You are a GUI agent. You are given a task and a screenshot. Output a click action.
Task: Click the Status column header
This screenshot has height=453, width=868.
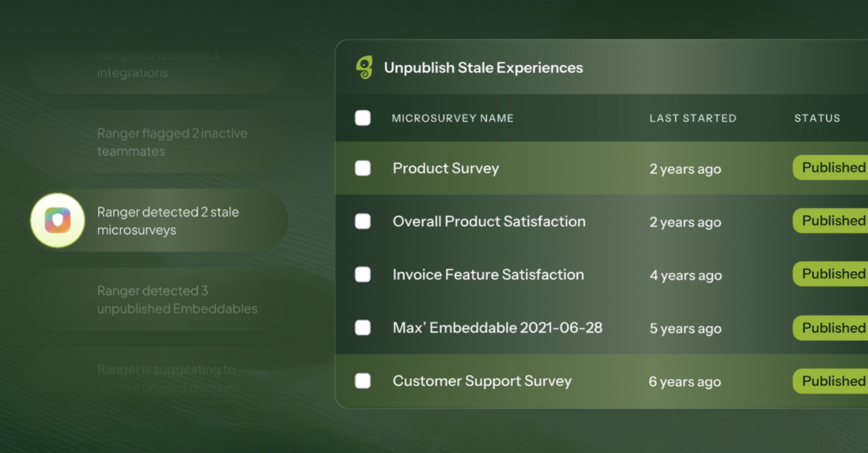817,118
